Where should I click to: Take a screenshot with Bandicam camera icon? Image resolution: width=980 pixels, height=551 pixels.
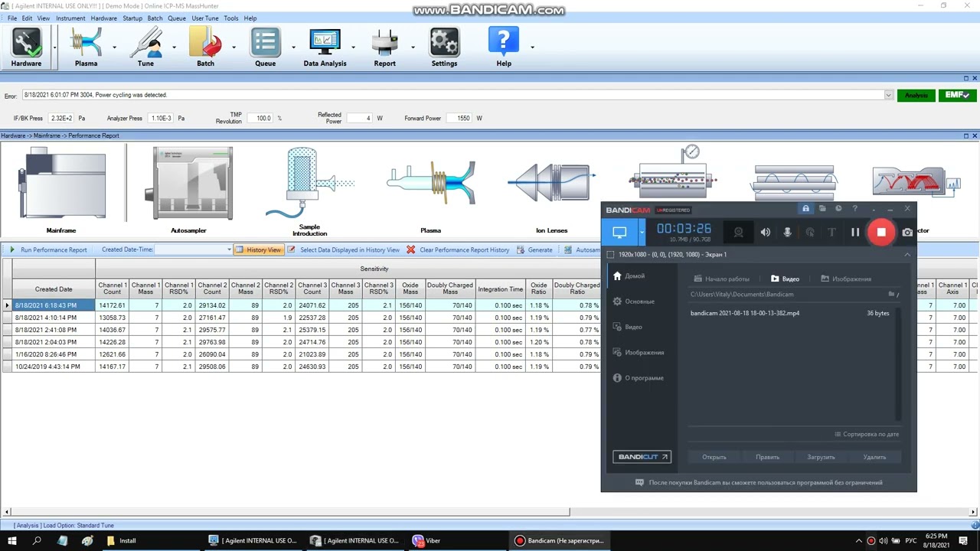pyautogui.click(x=907, y=232)
